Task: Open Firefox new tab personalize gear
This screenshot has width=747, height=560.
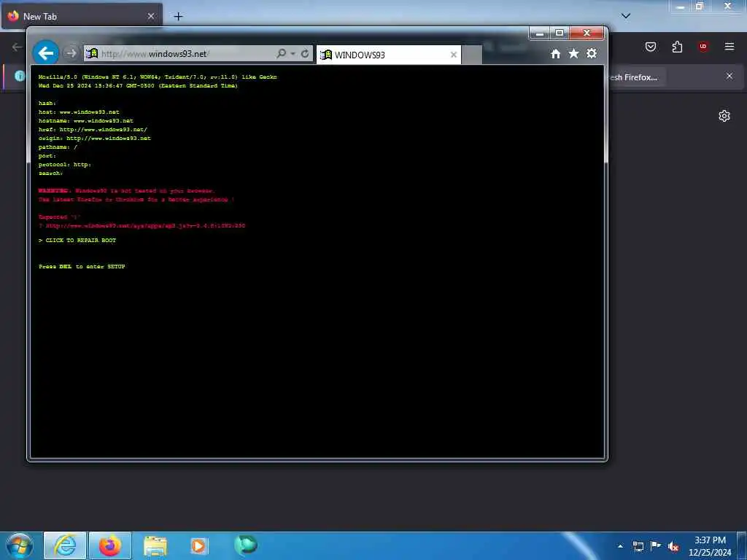Action: pos(724,116)
